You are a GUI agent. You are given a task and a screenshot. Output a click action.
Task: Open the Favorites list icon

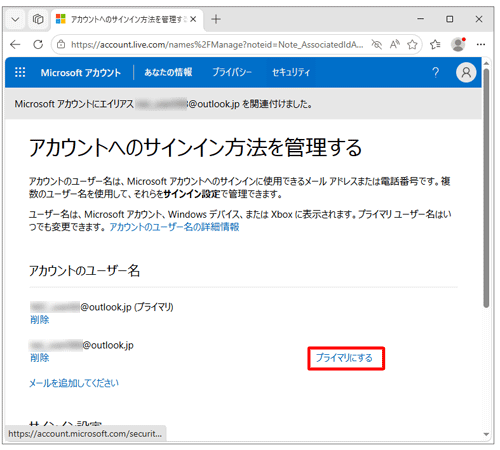[x=435, y=44]
